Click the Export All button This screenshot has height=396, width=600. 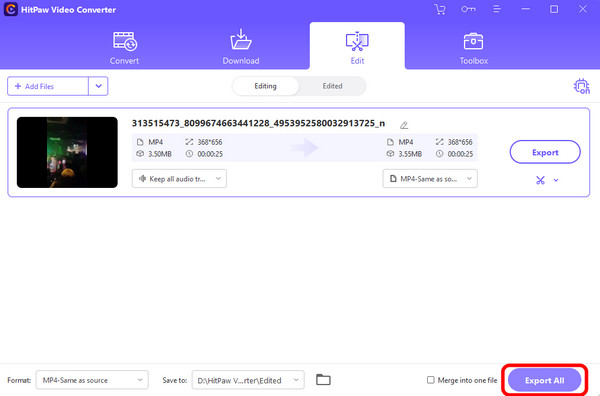tap(545, 380)
